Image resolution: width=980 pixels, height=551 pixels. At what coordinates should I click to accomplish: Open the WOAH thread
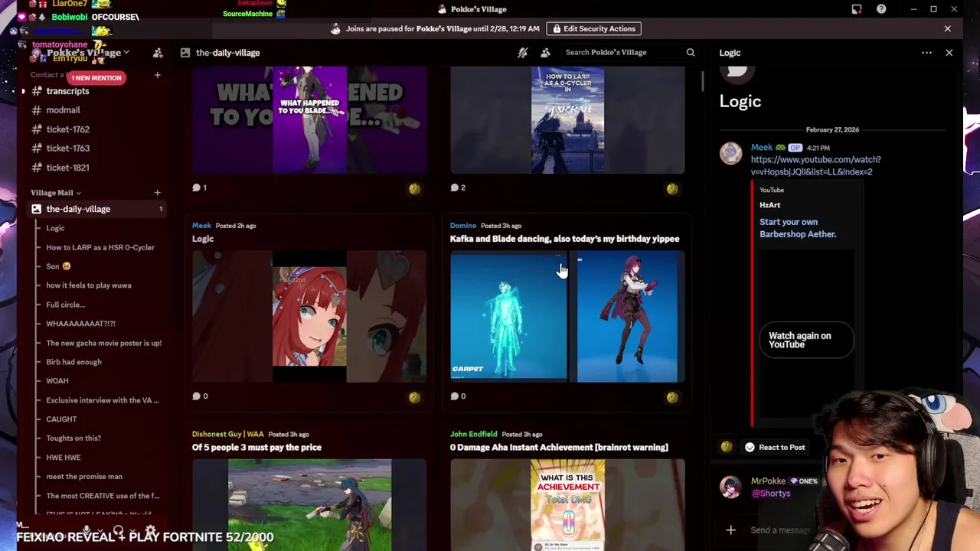[57, 381]
